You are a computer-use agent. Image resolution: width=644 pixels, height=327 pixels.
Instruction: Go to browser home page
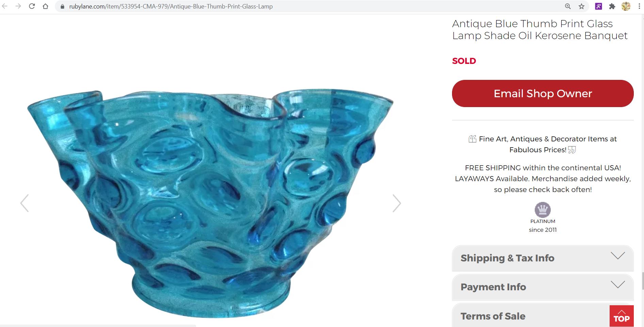(45, 6)
